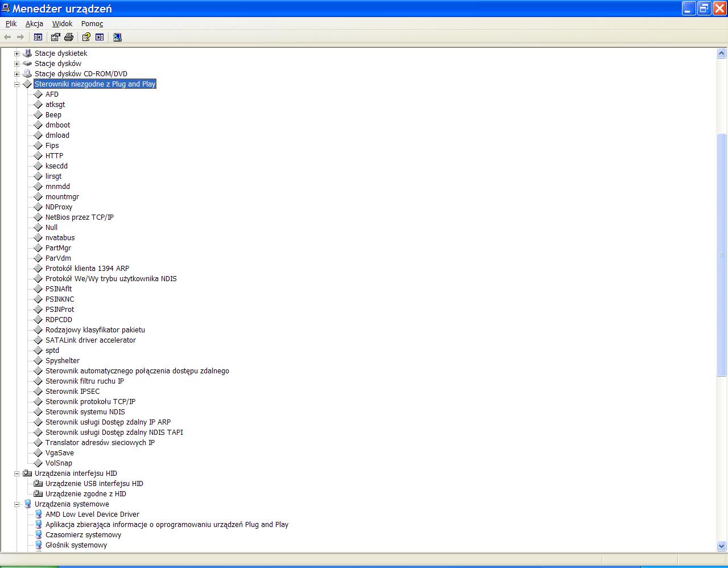Screen dimensions: 728x568
Task: Collapse the Urządzenia systemowe node
Action: (x=16, y=504)
